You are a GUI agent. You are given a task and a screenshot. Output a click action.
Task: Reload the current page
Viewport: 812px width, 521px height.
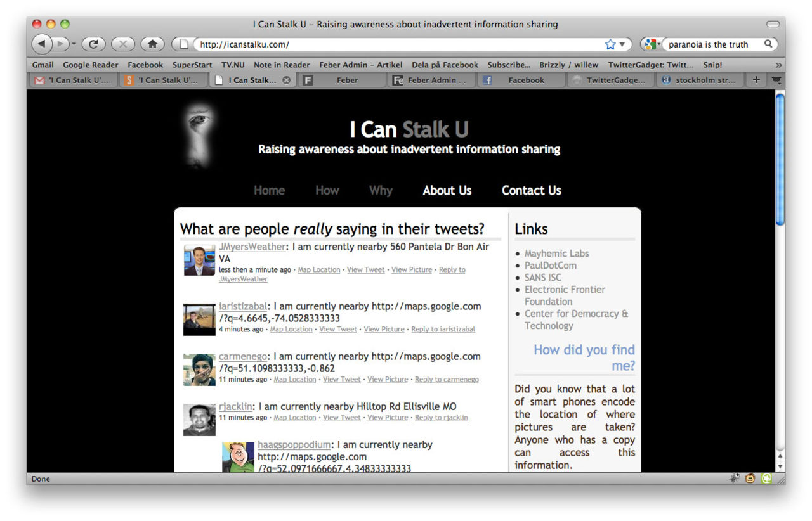click(x=94, y=44)
